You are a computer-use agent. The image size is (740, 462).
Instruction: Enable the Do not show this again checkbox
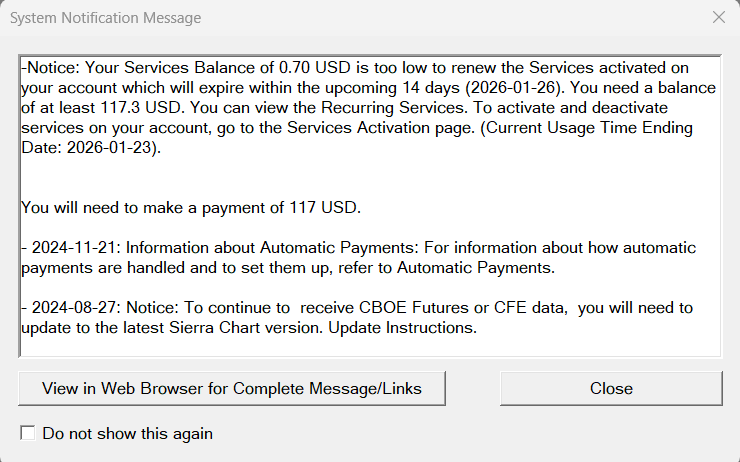click(x=28, y=433)
